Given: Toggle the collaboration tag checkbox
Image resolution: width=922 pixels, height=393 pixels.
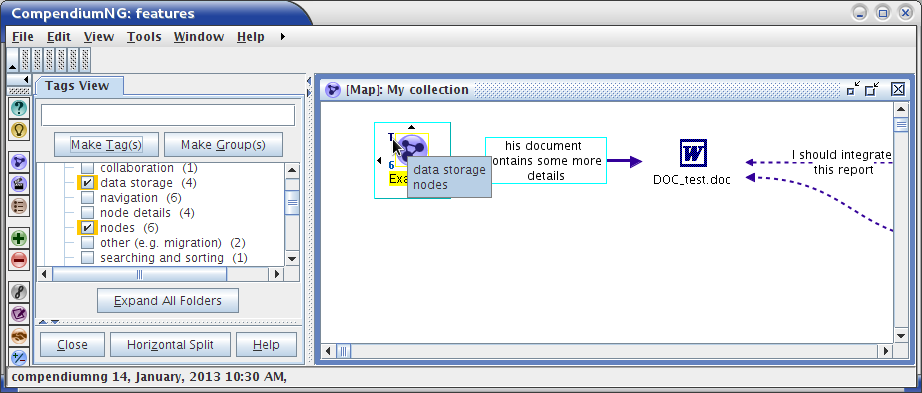Looking at the screenshot, I should click(x=87, y=168).
